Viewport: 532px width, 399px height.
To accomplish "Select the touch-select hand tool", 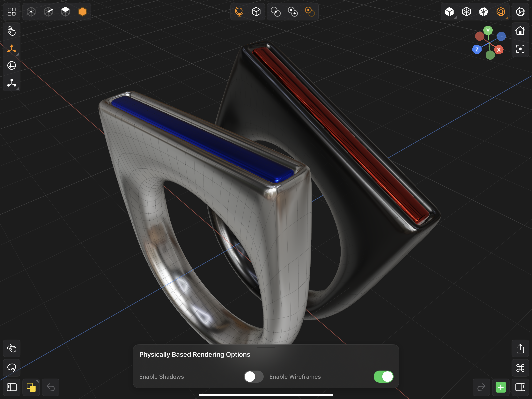I will tap(11, 31).
